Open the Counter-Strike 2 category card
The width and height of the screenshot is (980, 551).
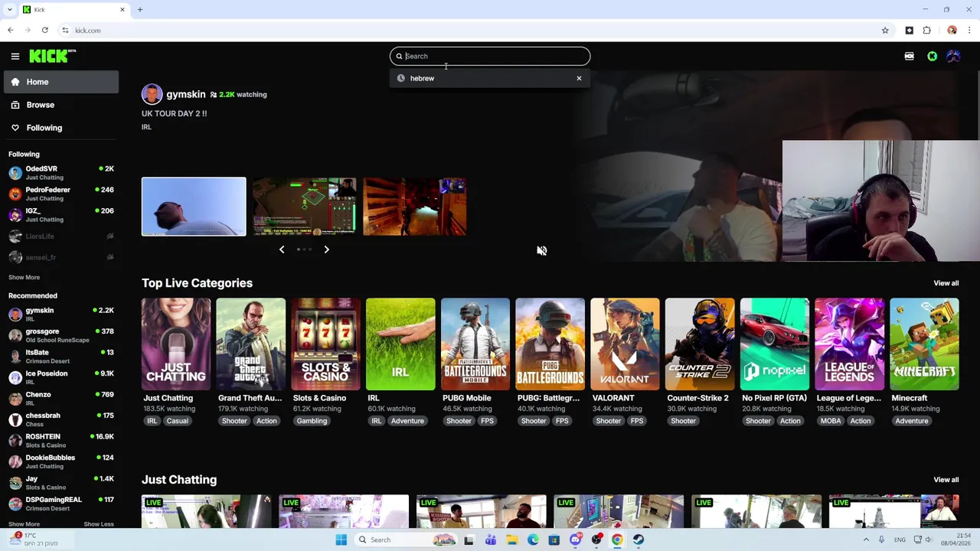click(x=700, y=344)
